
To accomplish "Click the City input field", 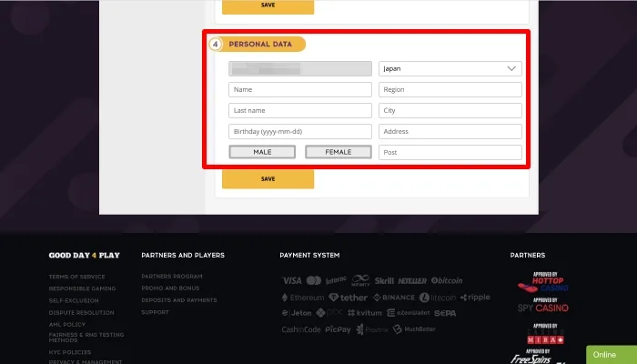I will [450, 110].
